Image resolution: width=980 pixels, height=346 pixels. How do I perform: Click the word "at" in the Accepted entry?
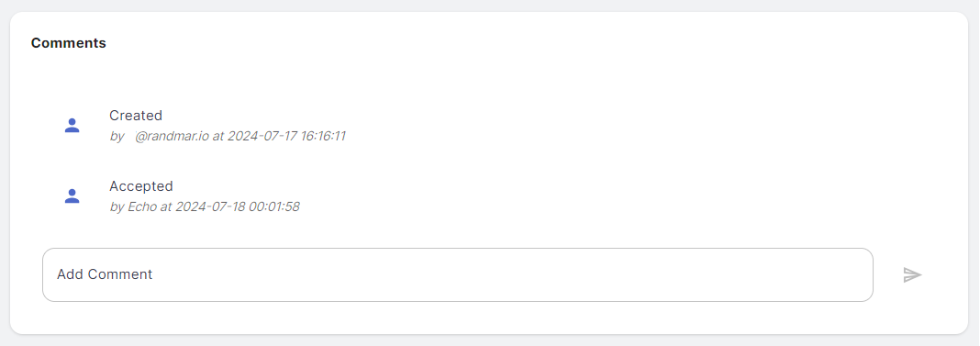(x=166, y=206)
